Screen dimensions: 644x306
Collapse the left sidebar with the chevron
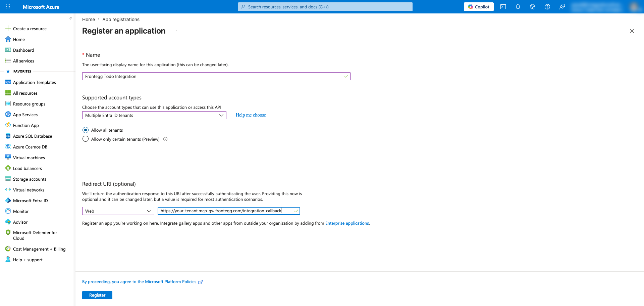[70, 18]
